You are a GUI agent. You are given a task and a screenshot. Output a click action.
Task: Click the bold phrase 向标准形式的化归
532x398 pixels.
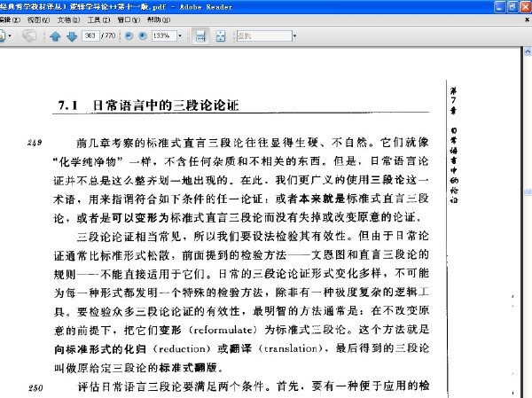point(100,348)
